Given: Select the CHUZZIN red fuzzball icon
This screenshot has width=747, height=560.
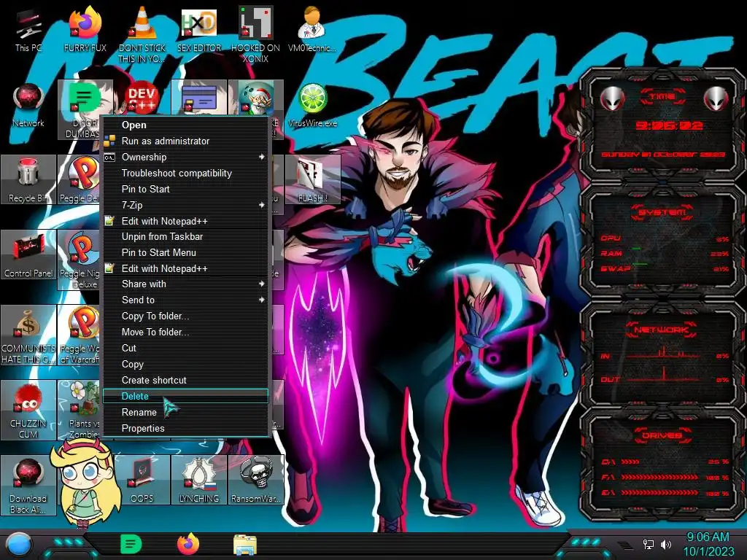Looking at the screenshot, I should (28, 411).
